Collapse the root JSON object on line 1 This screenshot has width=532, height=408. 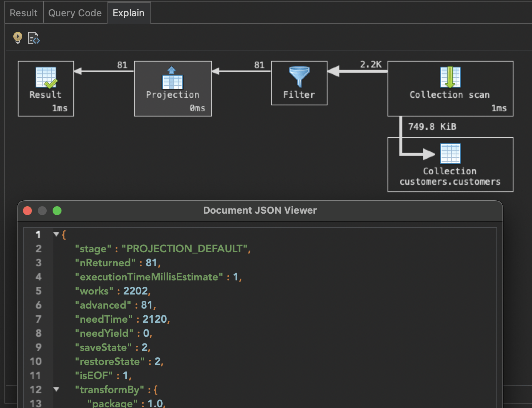(56, 234)
